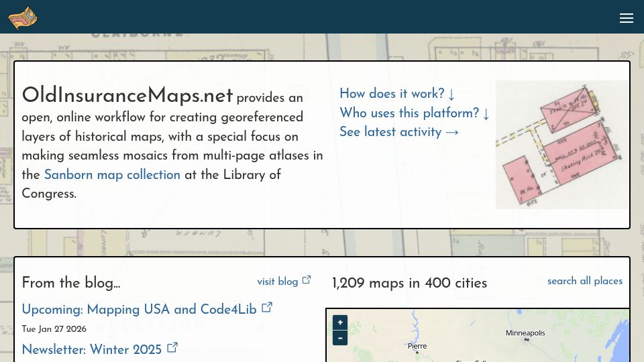This screenshot has width=644, height=362.
Task: Click the external-link icon beside visit blog
Action: [x=307, y=280]
